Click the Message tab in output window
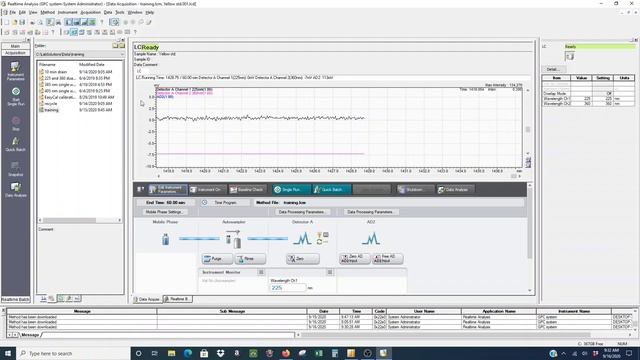Screen dimensions: 640x360 pyautogui.click(x=30, y=335)
